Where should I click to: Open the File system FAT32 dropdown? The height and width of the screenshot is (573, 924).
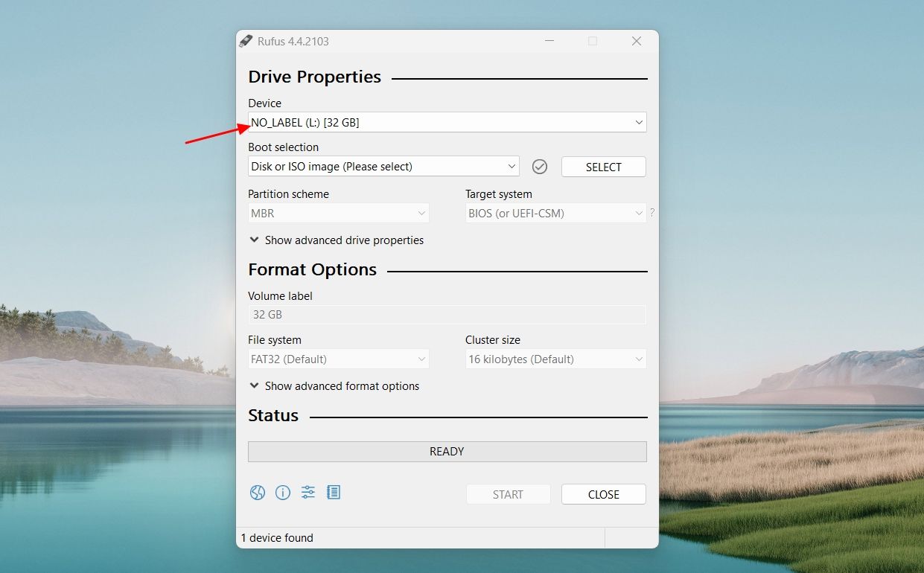[x=339, y=359]
